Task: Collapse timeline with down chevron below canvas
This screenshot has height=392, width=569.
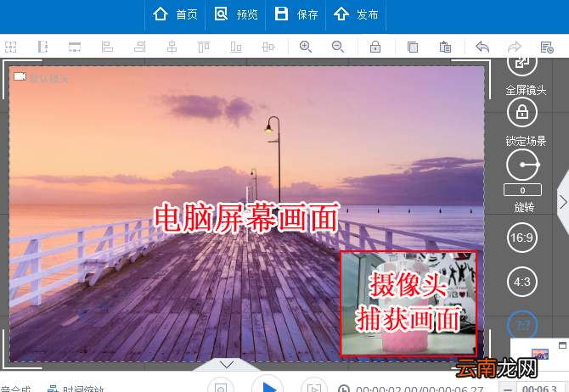Action: pyautogui.click(x=227, y=365)
